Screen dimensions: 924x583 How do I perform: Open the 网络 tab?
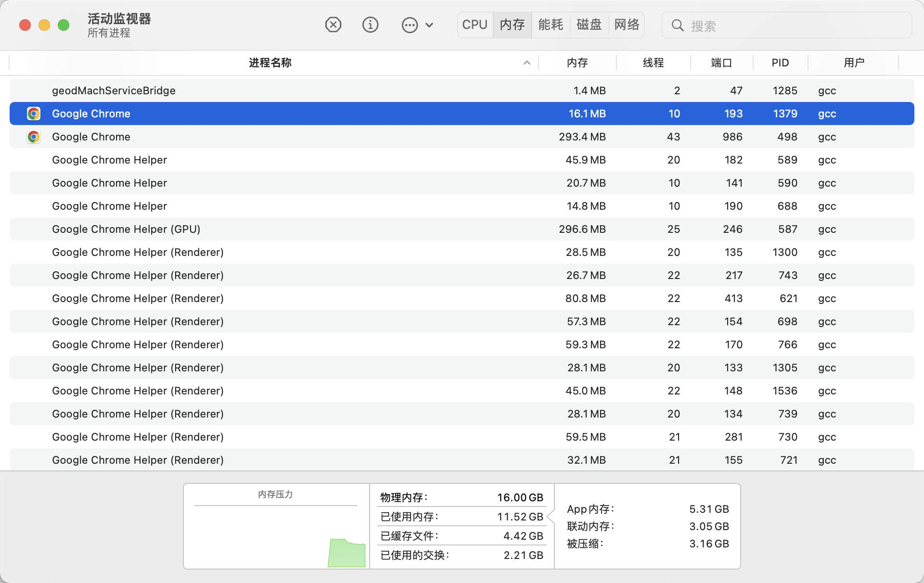(x=627, y=25)
